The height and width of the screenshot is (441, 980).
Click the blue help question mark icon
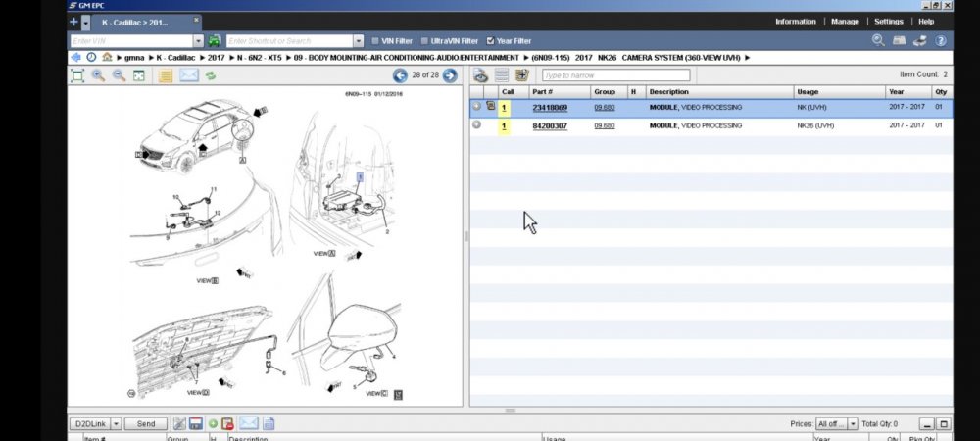coord(940,40)
